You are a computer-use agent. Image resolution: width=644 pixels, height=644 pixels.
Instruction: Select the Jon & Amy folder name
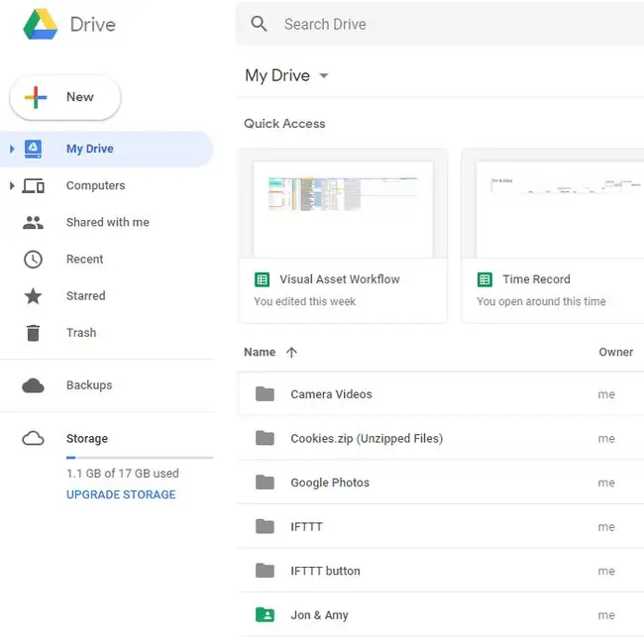point(319,615)
